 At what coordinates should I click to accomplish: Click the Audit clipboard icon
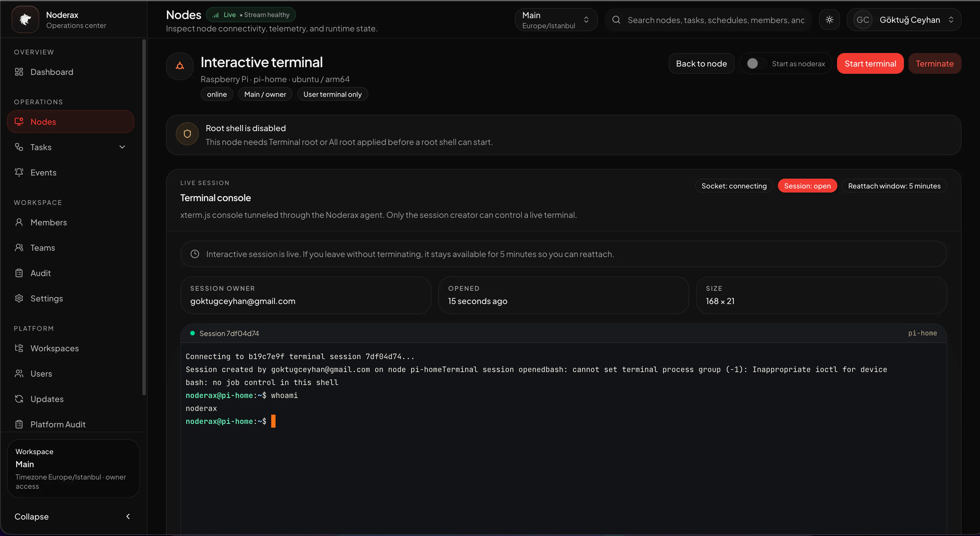pyautogui.click(x=19, y=273)
